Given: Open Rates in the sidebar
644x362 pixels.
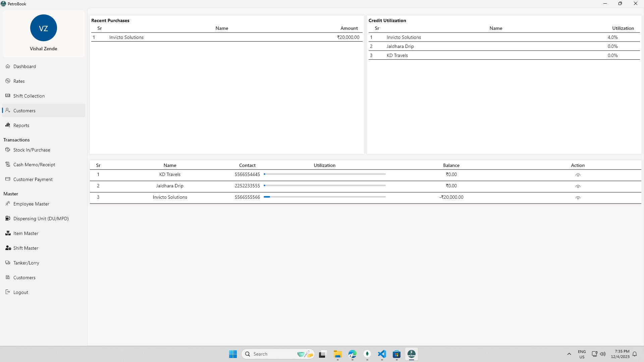Looking at the screenshot, I should pos(43,81).
